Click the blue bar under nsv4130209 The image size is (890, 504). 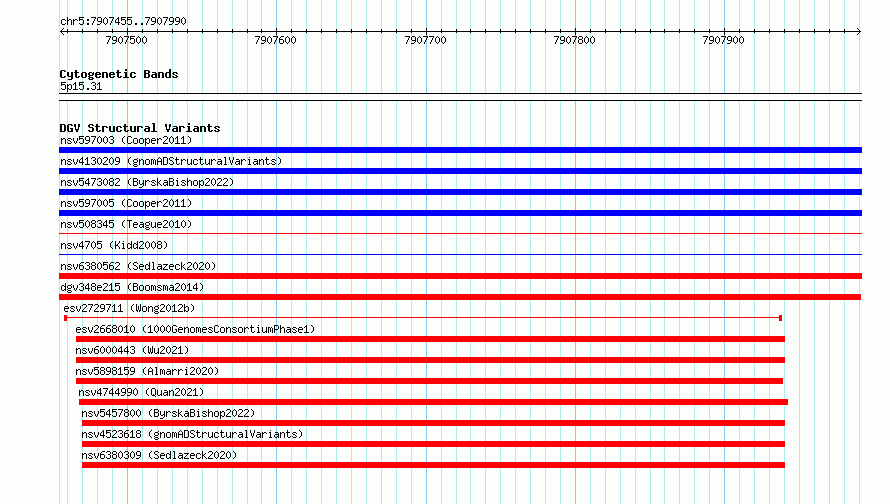click(x=460, y=171)
